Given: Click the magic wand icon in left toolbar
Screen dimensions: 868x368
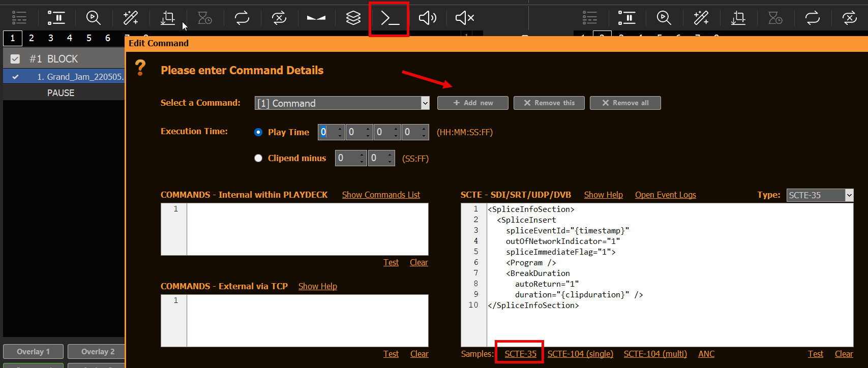Looking at the screenshot, I should (x=131, y=18).
